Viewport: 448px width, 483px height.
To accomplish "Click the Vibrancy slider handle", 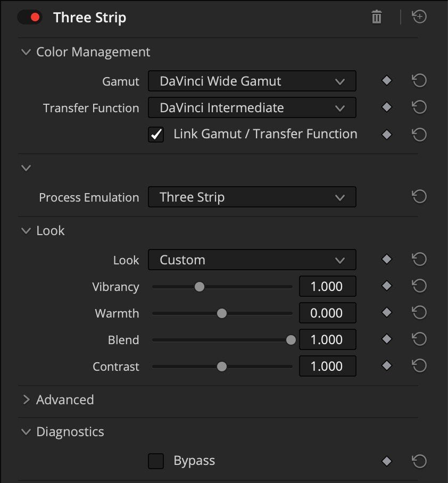I will [x=200, y=287].
